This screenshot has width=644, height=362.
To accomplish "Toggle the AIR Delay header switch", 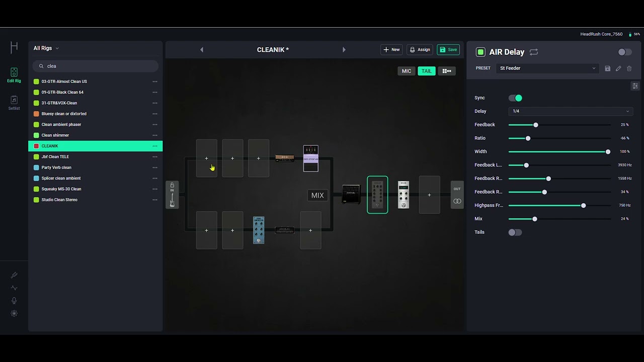I will click(625, 52).
